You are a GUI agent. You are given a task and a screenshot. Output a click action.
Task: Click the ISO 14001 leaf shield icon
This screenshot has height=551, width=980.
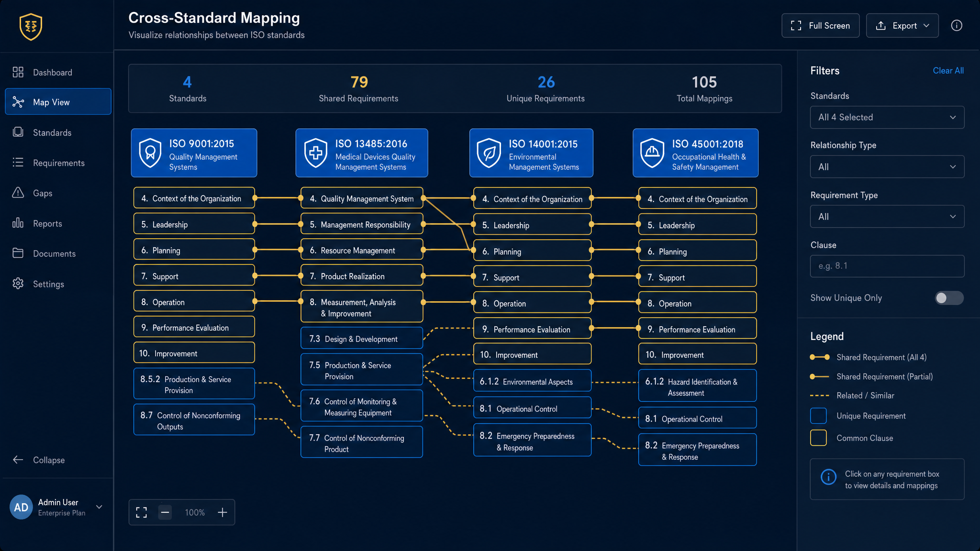pos(489,153)
